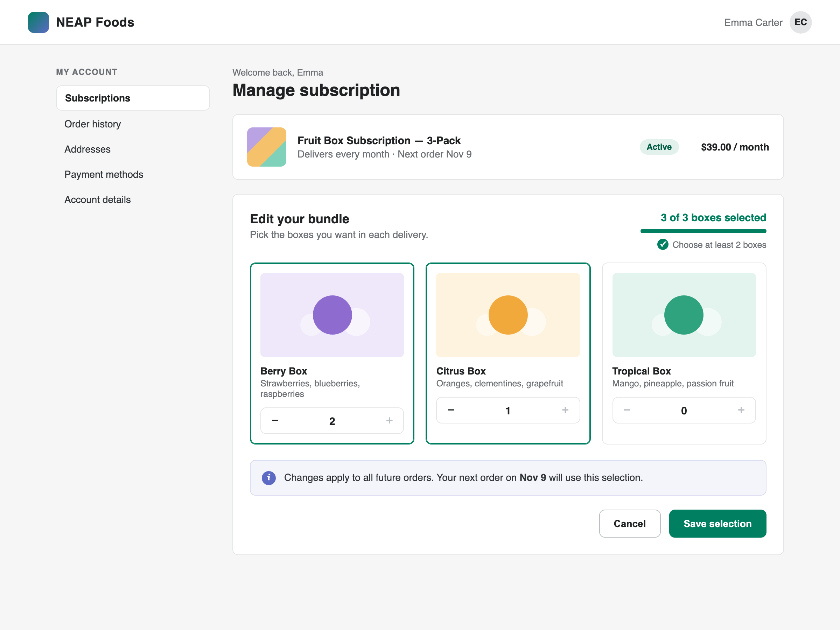This screenshot has height=630, width=840.
Task: Click Save selection
Action: 717,523
